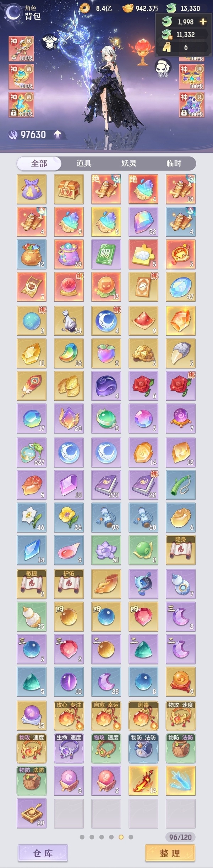Click the 仓库 button
Viewport: 213px width, 868px height.
(43, 853)
